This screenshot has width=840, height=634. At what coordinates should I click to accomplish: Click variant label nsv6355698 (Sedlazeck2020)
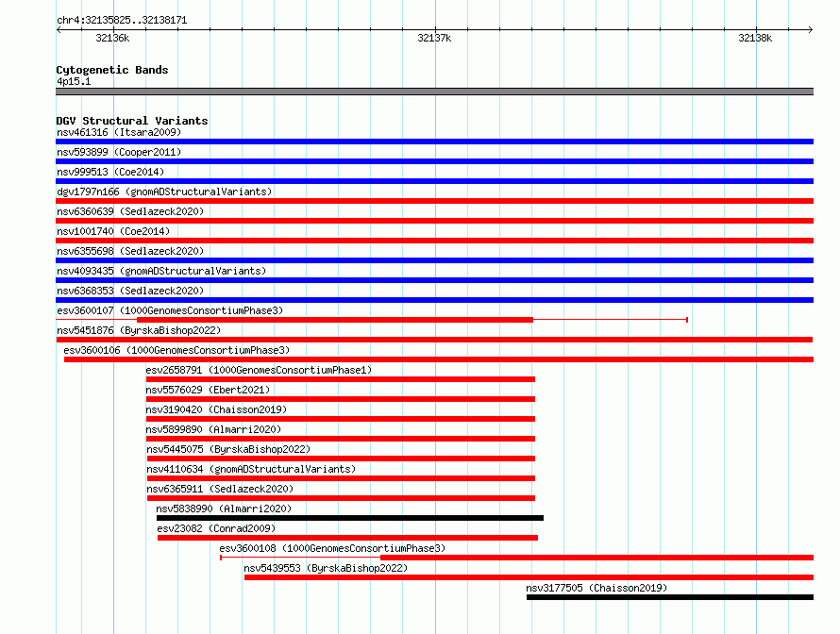click(130, 251)
